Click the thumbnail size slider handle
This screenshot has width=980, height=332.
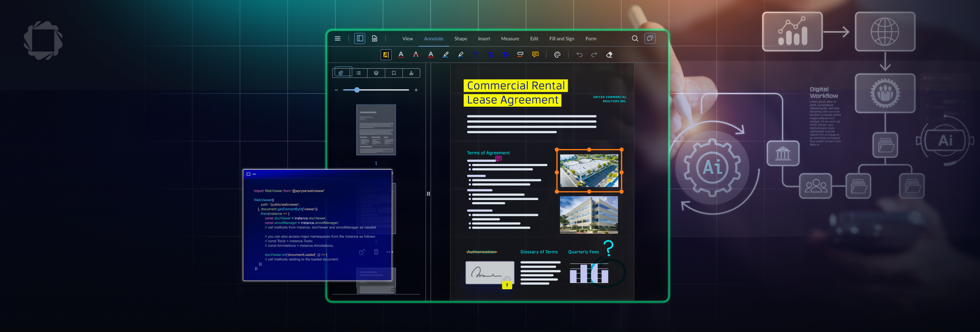click(x=357, y=90)
